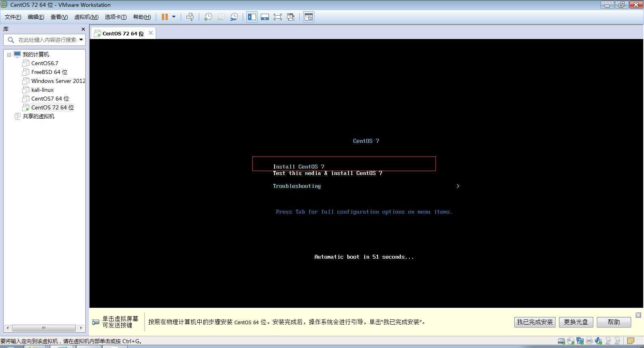Open the 编辑(E) menu
Screen dimensions: 644x348
pos(36,17)
